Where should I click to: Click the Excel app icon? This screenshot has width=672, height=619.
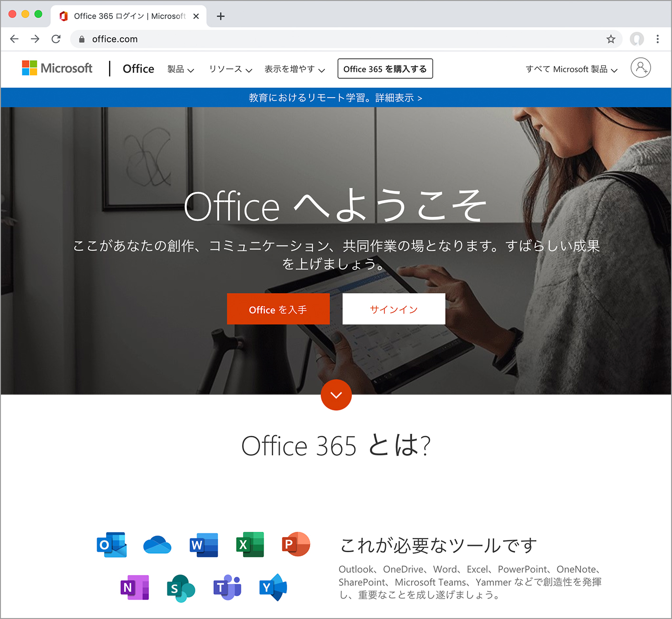tap(250, 545)
